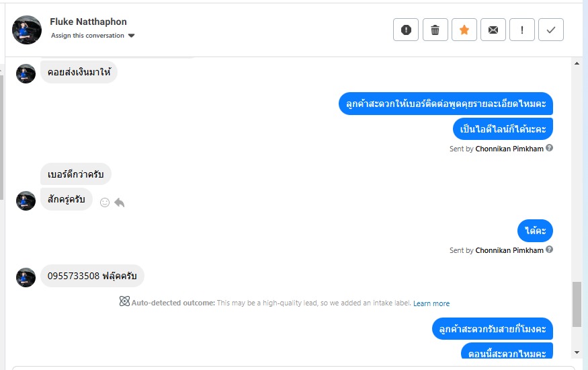Click the exclamation mark priority button
This screenshot has height=370, width=588.
tap(522, 30)
